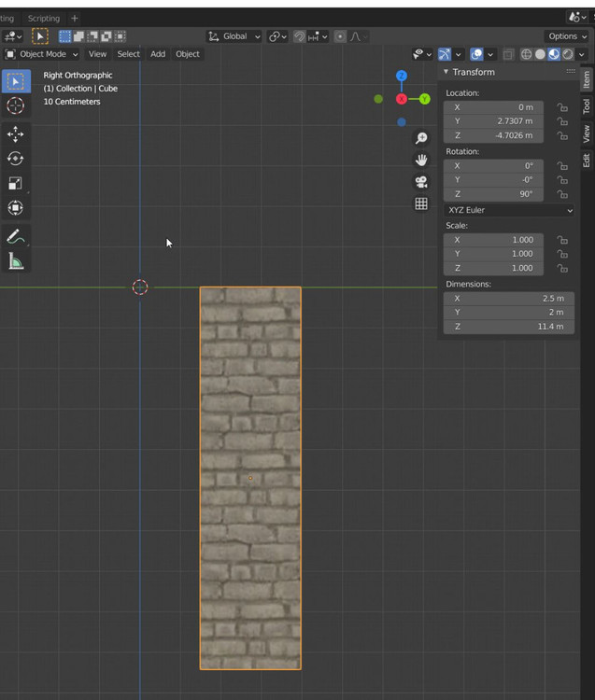
Task: Toggle the lock for Location X
Action: pos(562,107)
